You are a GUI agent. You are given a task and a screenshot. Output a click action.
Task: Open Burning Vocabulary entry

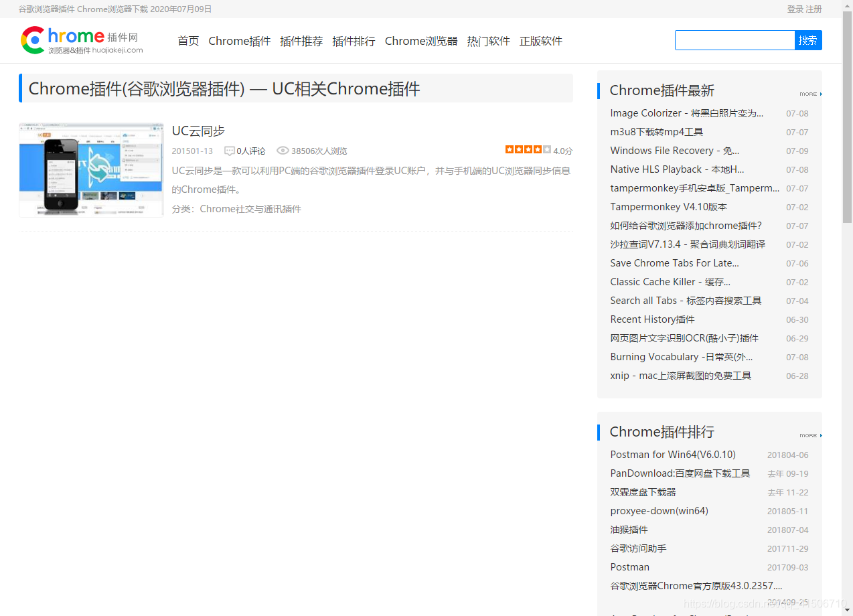[x=682, y=357]
